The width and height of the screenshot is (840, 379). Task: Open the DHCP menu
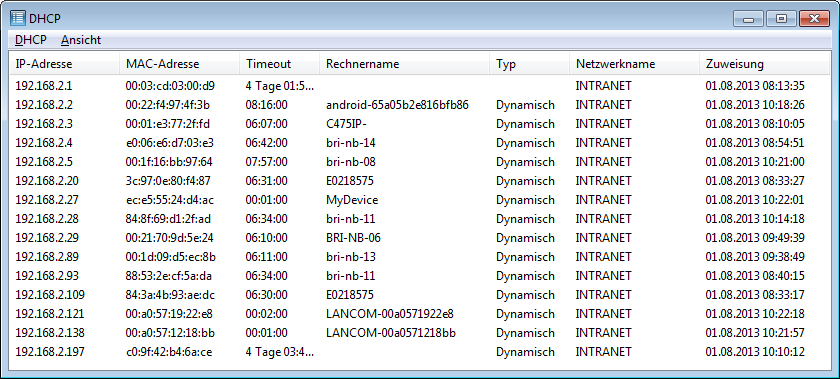tap(31, 40)
